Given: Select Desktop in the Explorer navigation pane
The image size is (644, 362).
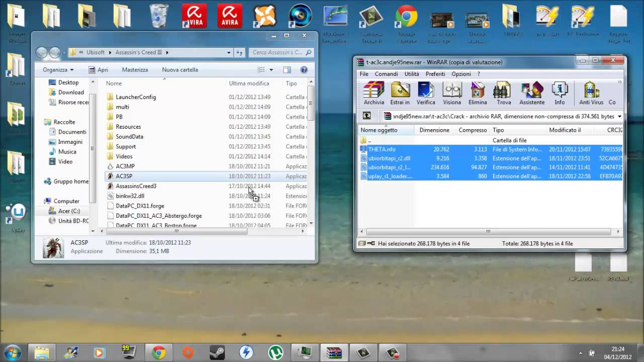Looking at the screenshot, I should (x=68, y=82).
